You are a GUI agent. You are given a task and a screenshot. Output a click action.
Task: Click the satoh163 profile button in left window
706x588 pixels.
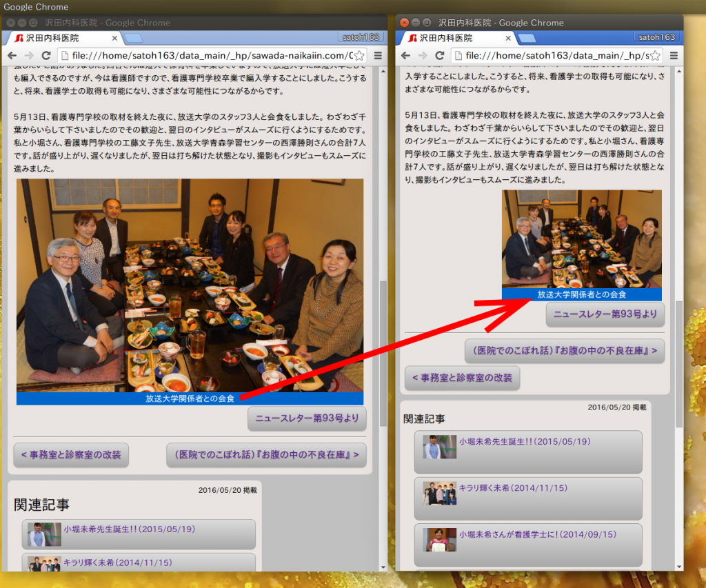pyautogui.click(x=360, y=37)
